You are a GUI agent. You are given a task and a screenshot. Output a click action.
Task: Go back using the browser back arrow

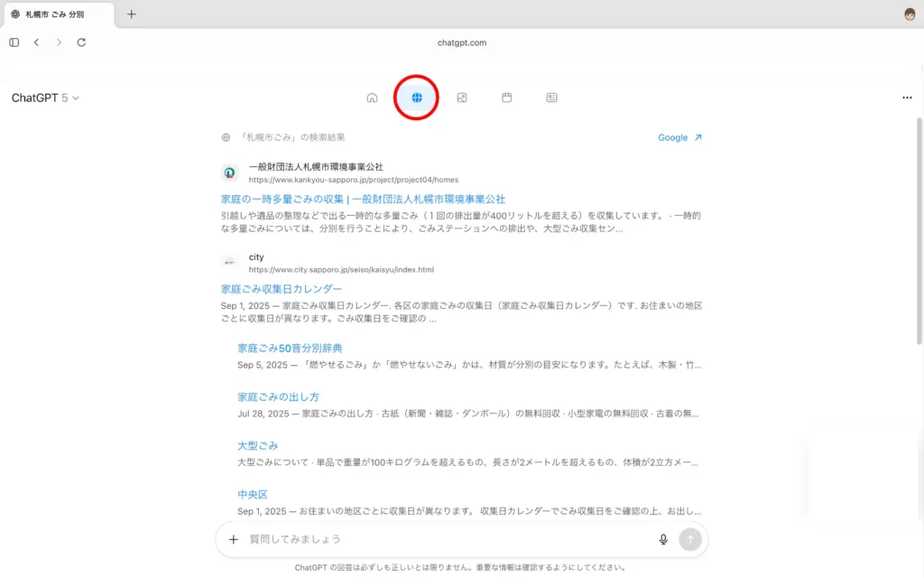(x=36, y=42)
